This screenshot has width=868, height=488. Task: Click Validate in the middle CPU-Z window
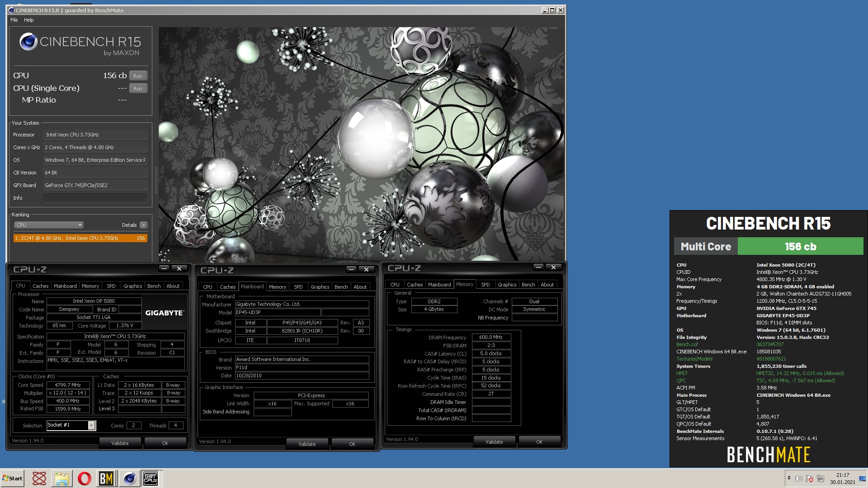[307, 444]
